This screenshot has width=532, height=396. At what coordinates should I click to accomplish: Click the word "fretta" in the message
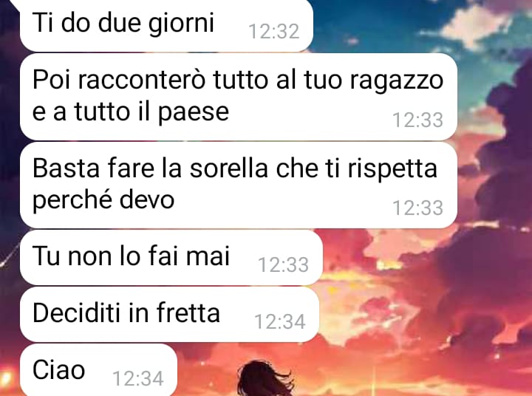point(188,313)
